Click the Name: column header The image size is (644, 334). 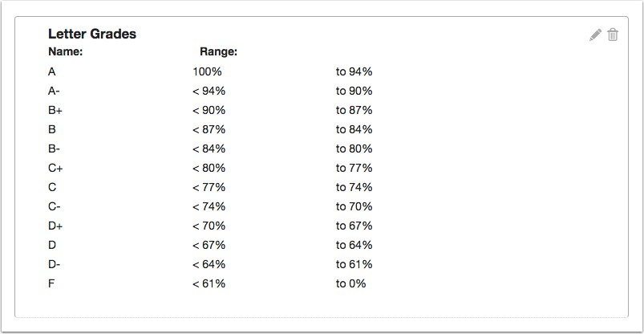click(66, 52)
